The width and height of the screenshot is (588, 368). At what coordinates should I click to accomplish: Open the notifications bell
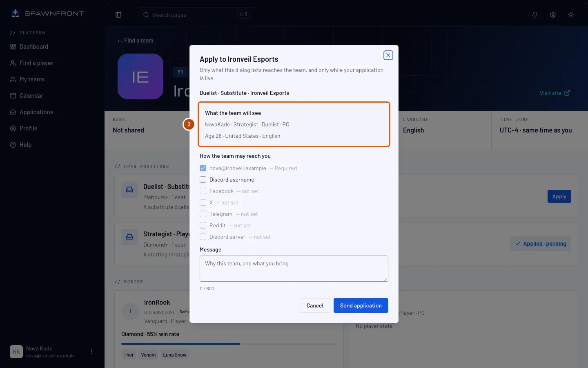535,15
